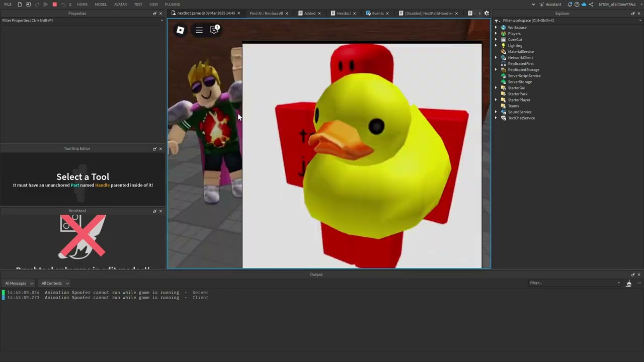644x362 pixels.
Task: Switch to the TEST ribbon tab
Action: [138, 5]
